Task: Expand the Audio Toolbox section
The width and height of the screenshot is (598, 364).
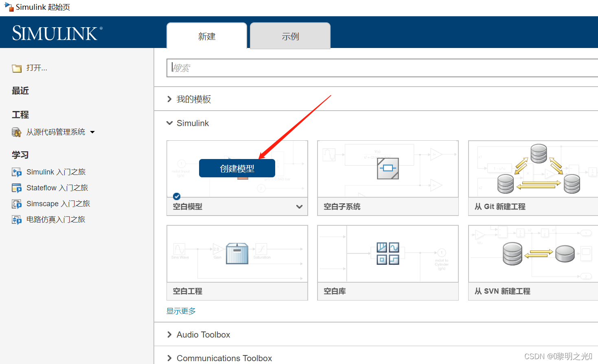Action: tap(169, 335)
